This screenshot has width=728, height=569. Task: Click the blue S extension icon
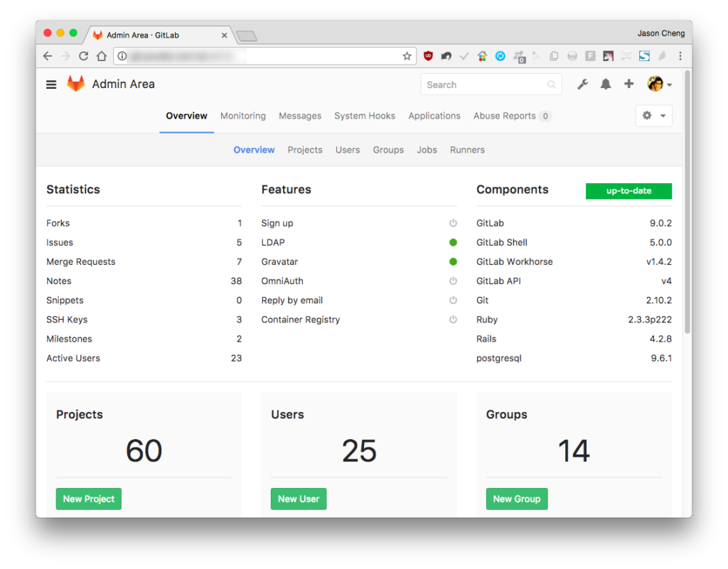click(x=644, y=56)
